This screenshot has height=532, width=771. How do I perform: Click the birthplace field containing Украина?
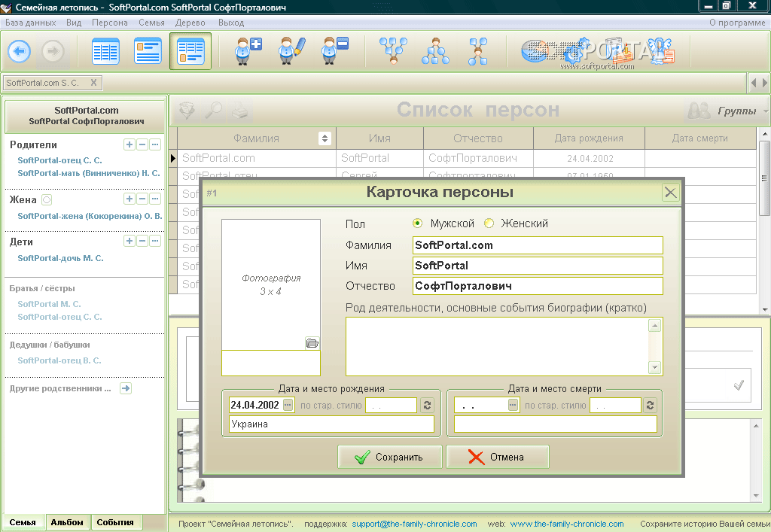coord(331,424)
